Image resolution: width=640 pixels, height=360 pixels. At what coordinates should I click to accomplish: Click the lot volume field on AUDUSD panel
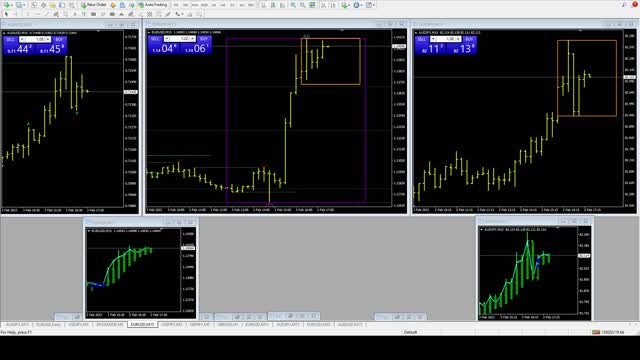(36, 39)
